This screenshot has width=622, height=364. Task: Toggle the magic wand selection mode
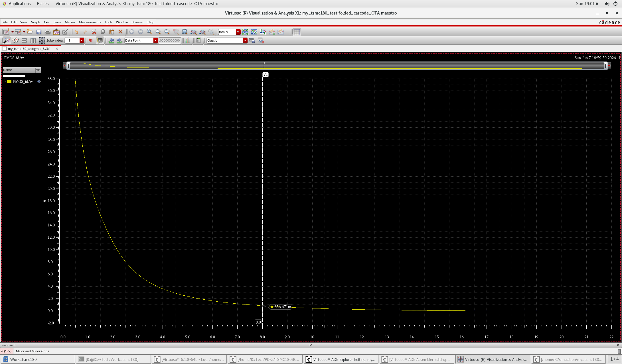click(x=6, y=40)
